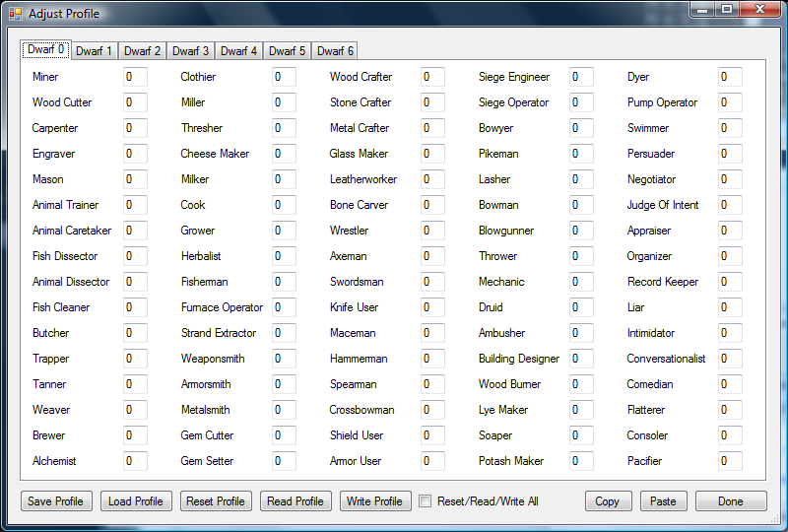Select the Dwarf 6 tab

tap(335, 51)
